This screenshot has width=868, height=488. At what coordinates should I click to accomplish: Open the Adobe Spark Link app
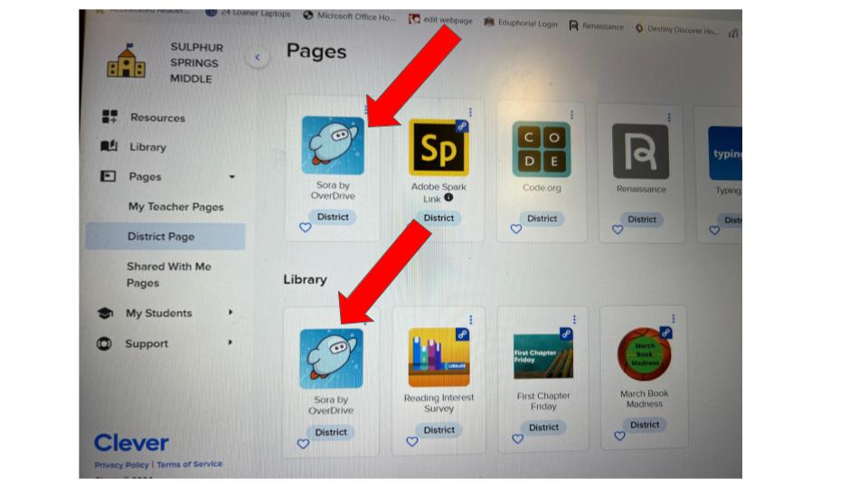click(x=439, y=147)
